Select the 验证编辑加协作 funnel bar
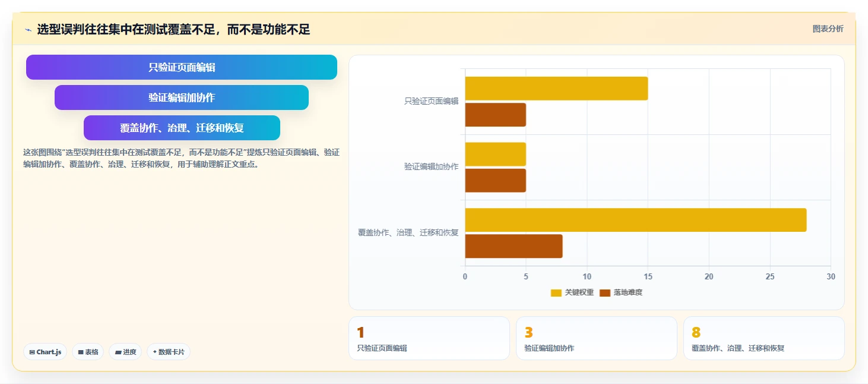Viewport: 868px width, 384px height. coord(182,97)
